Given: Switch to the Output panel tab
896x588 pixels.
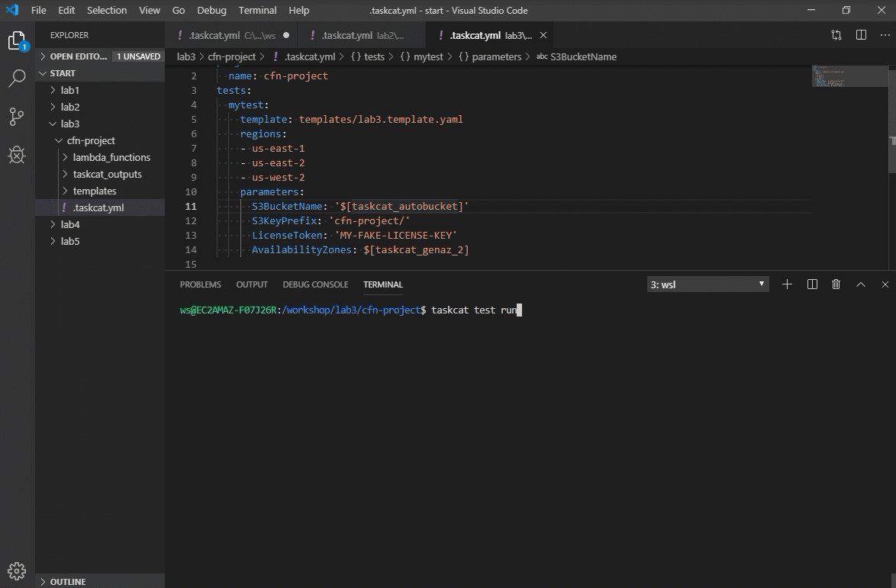Looking at the screenshot, I should (x=252, y=284).
